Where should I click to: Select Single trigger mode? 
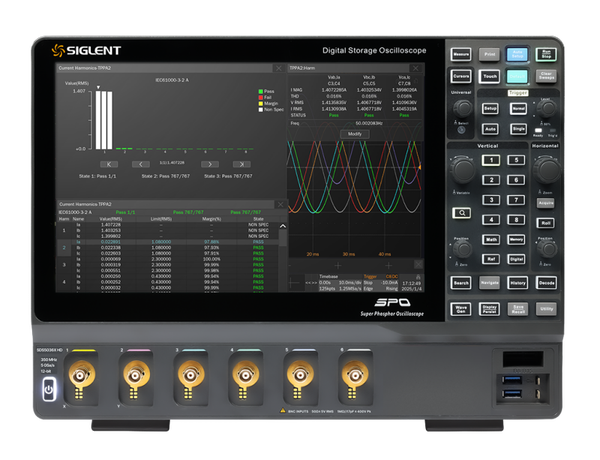point(518,129)
